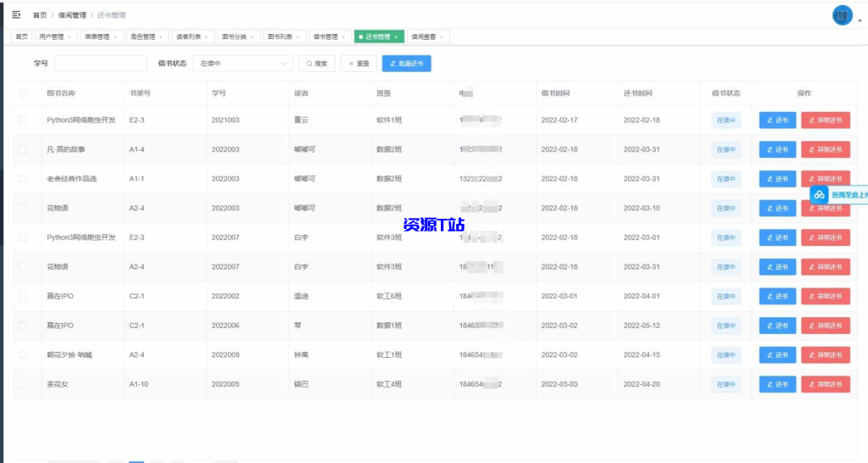
Task: Switch to the 首页 tab
Action: (x=21, y=36)
